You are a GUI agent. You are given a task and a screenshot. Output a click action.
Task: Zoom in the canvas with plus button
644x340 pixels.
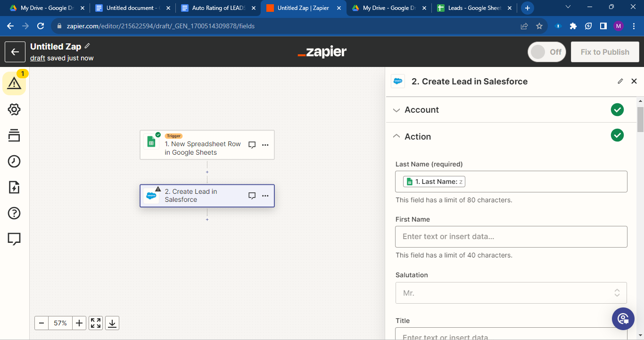pyautogui.click(x=79, y=323)
